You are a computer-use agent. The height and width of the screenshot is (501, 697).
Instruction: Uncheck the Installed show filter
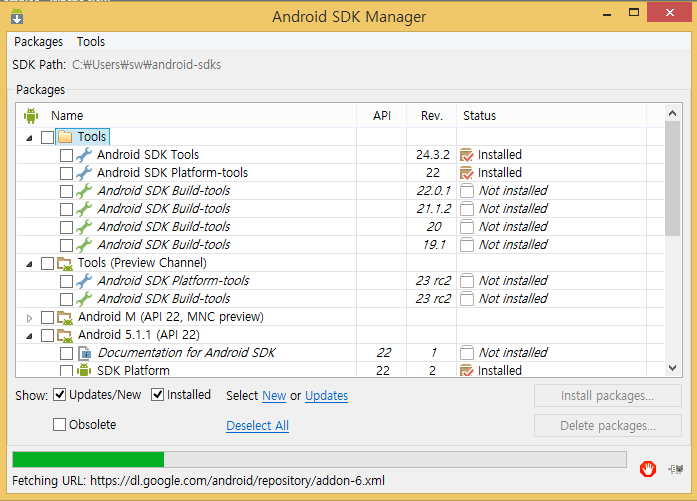click(x=158, y=394)
